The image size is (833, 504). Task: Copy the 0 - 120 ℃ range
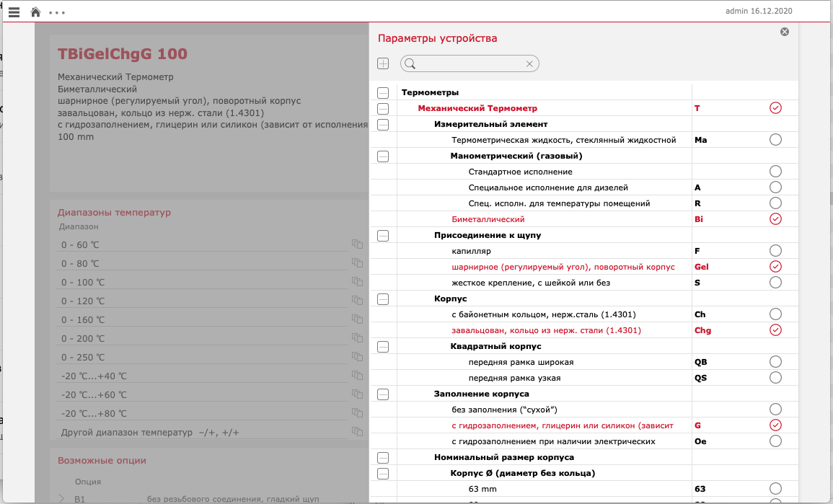click(357, 301)
